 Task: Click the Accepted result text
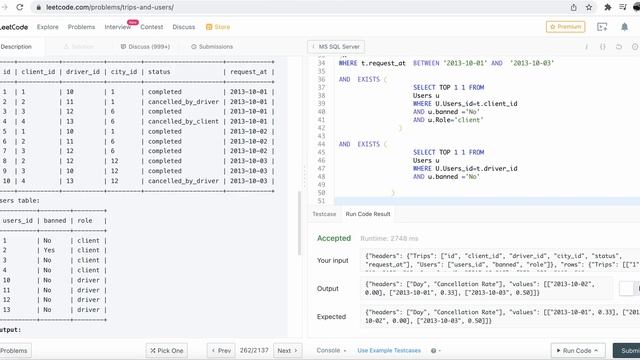[334, 238]
